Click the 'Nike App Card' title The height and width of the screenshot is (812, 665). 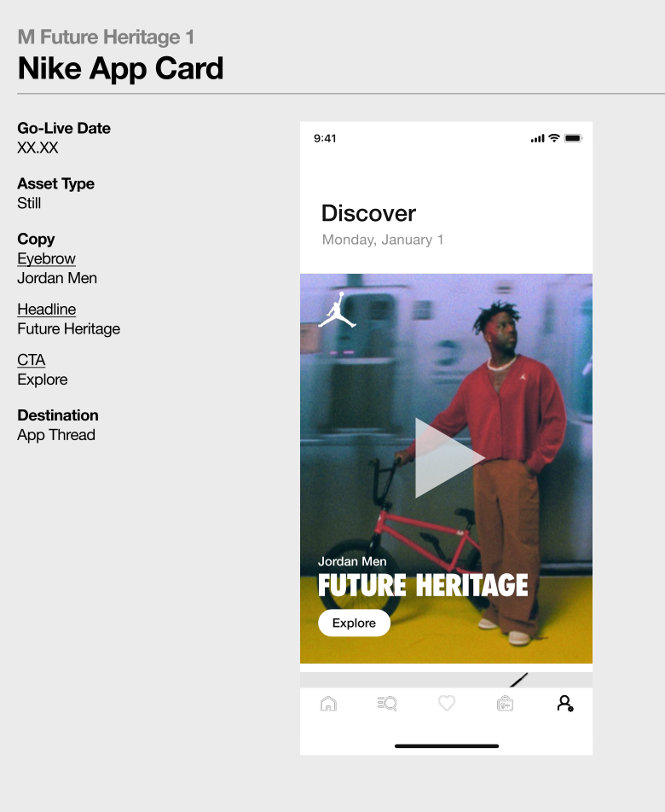[x=120, y=69]
